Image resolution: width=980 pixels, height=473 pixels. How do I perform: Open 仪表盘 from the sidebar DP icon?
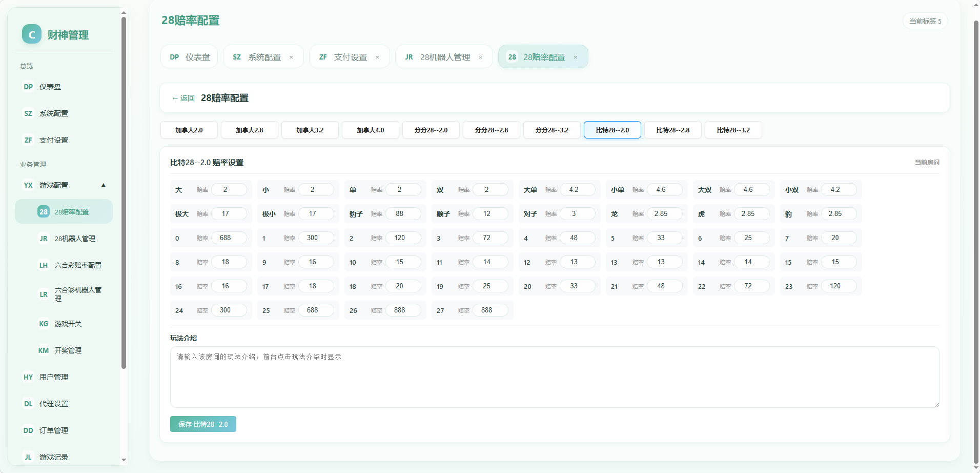(x=28, y=87)
